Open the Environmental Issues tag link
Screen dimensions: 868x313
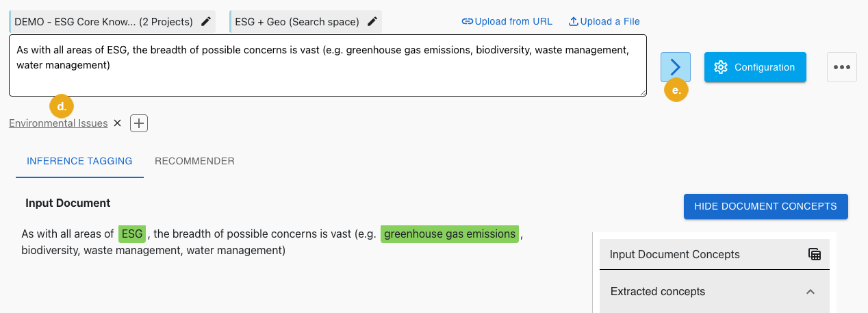point(58,123)
